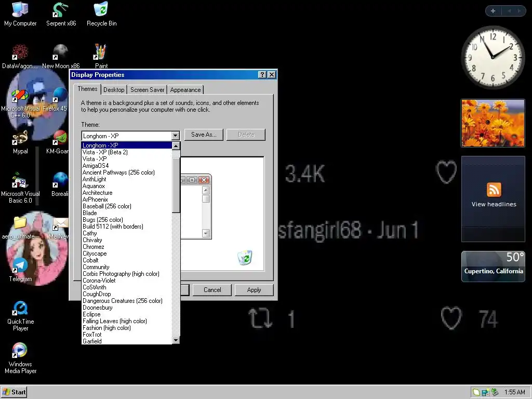
Task: Choose Corbis Photography (high color) theme
Action: [x=127, y=274]
